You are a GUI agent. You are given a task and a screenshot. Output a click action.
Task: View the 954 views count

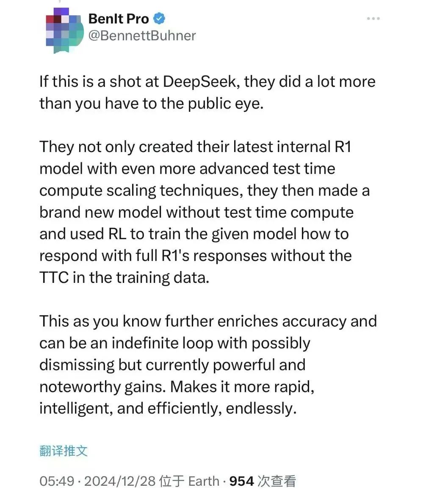click(x=241, y=481)
